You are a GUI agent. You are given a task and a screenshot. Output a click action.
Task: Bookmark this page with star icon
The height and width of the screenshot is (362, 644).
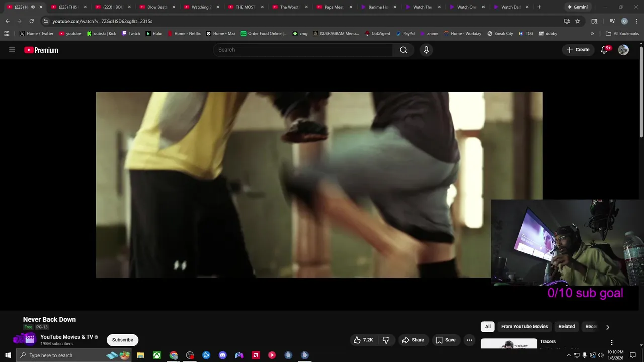click(578, 21)
